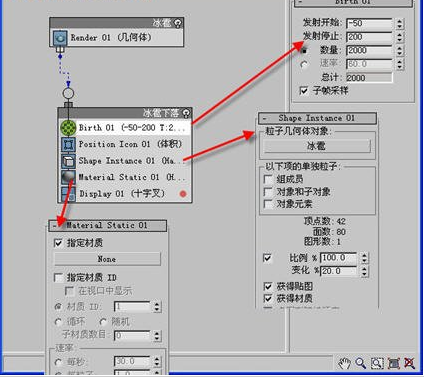
Task: Click the 发射停止 spinner arrows
Action: pyautogui.click(x=400, y=37)
